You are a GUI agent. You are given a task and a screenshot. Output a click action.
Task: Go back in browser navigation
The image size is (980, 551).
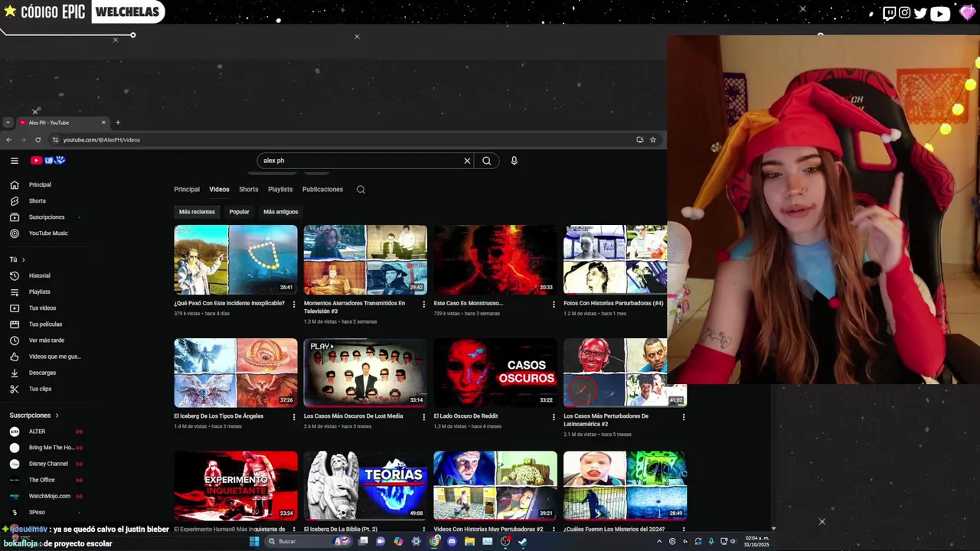click(8, 139)
